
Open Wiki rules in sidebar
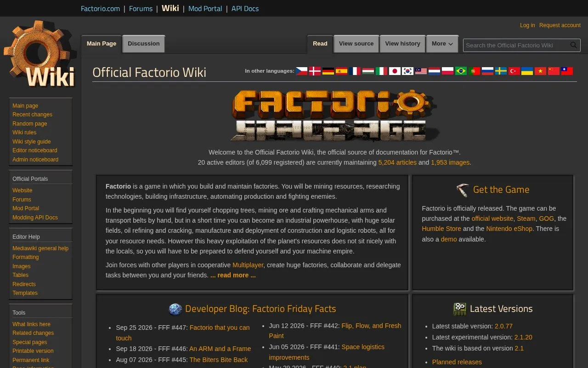24,132
